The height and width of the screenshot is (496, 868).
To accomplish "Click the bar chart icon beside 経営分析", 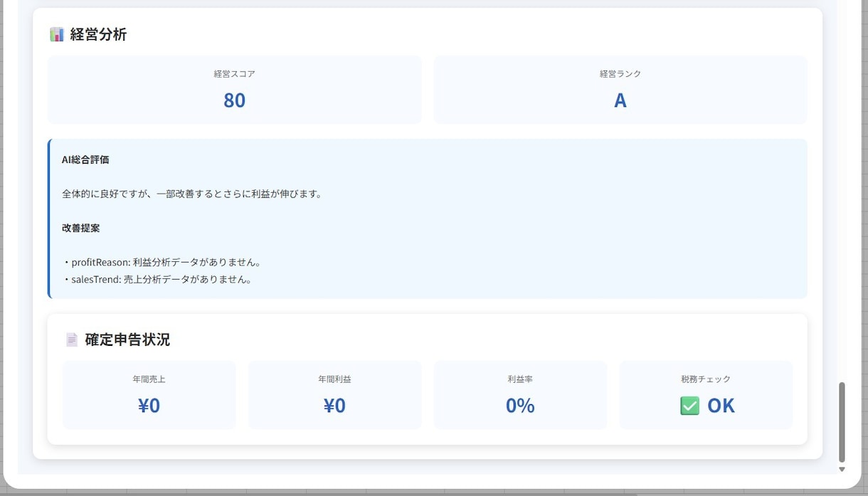I will click(57, 34).
